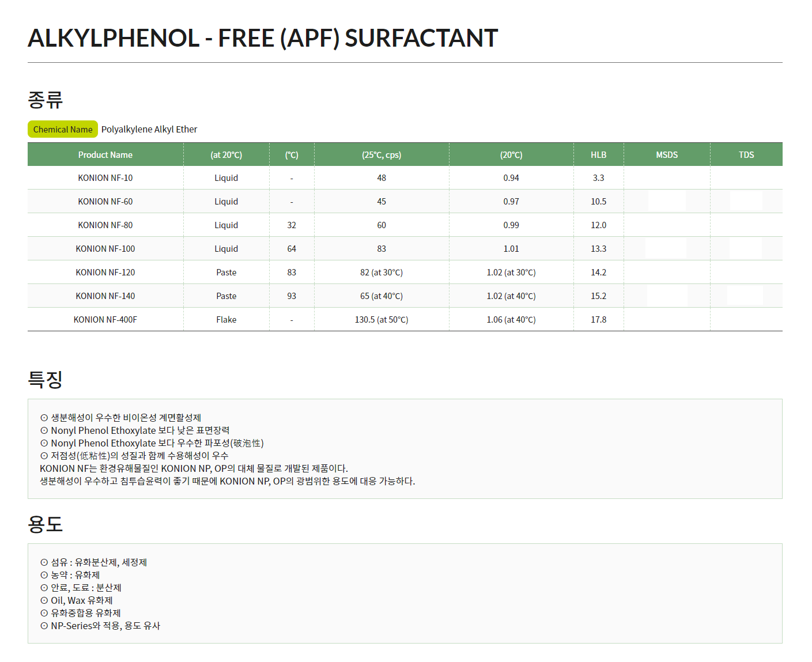
Task: Select the 'KONION NF-80' product name
Action: click(x=105, y=225)
